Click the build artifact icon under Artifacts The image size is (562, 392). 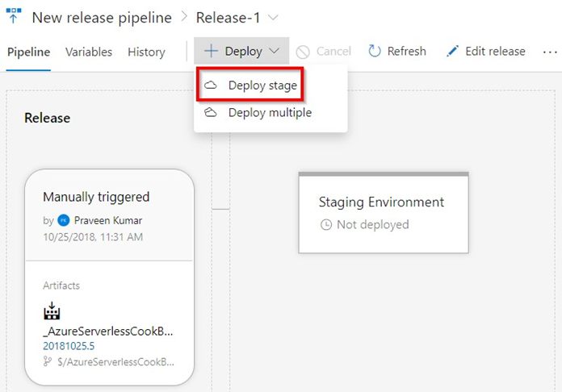(52, 311)
